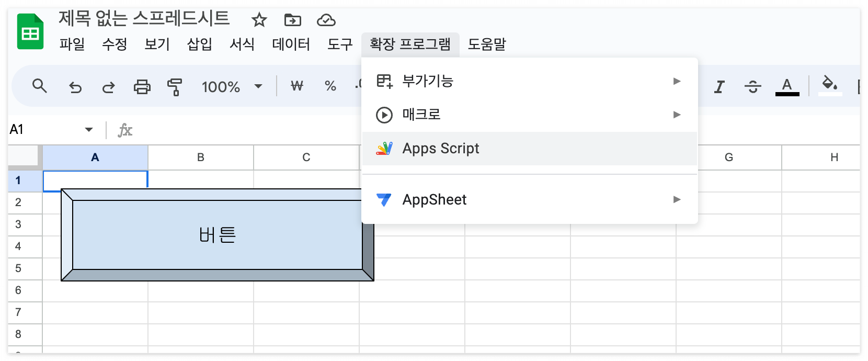The width and height of the screenshot is (868, 361).
Task: Select column A header
Action: point(95,157)
